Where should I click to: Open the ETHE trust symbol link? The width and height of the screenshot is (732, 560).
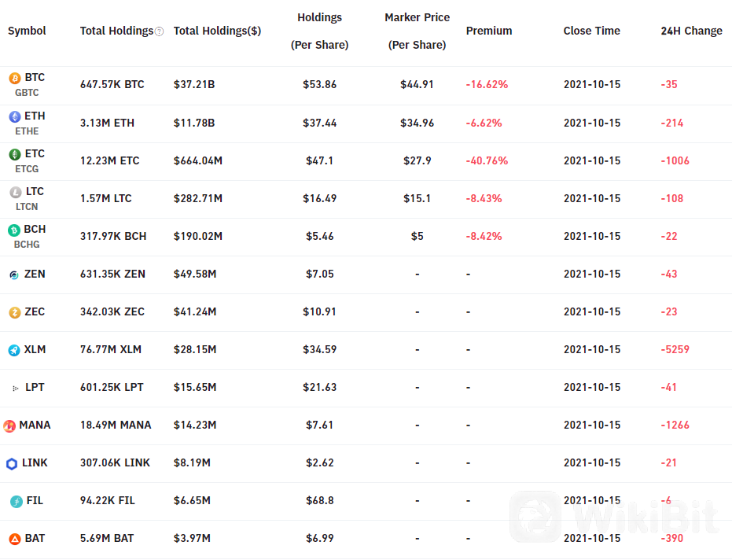27,131
